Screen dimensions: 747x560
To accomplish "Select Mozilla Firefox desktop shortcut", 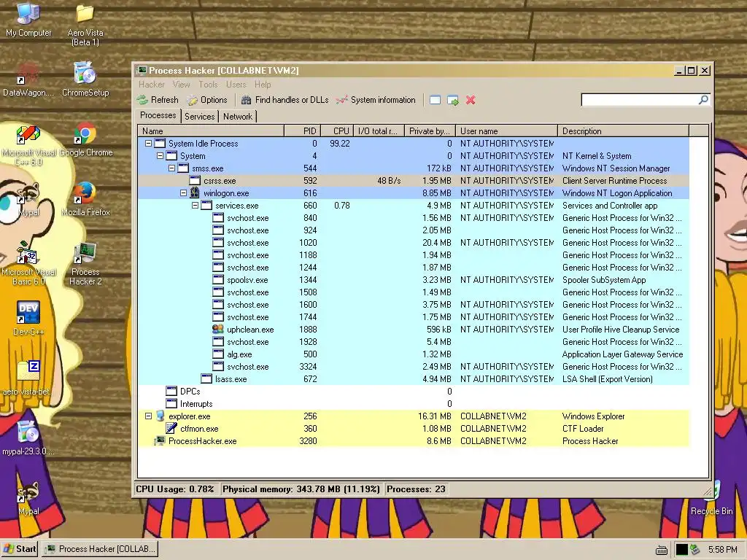I will 85,198.
